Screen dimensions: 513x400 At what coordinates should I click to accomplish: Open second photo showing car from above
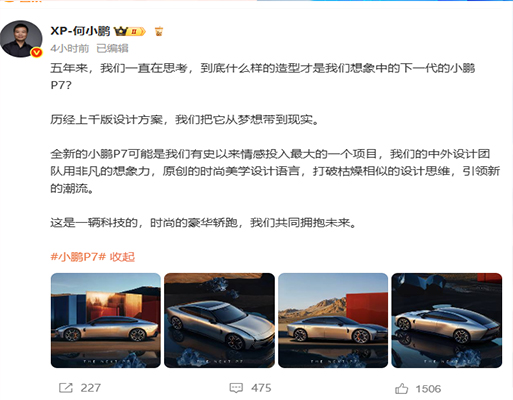[x=219, y=320]
